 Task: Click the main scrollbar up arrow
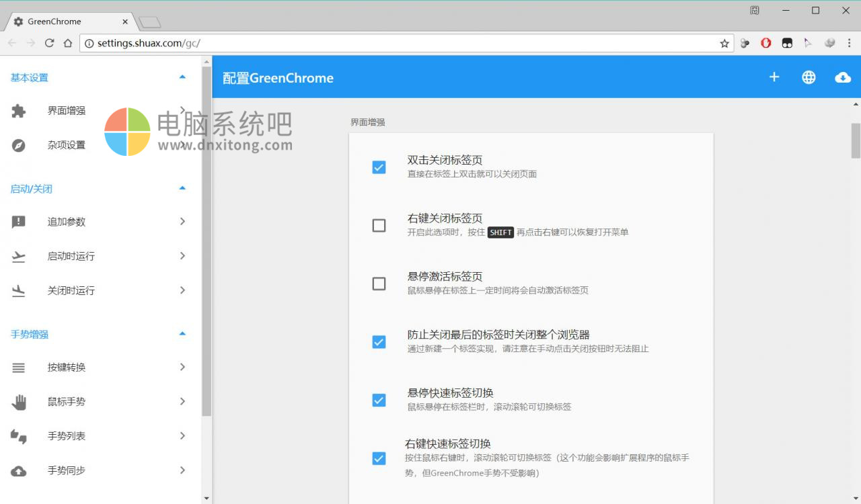coord(856,104)
